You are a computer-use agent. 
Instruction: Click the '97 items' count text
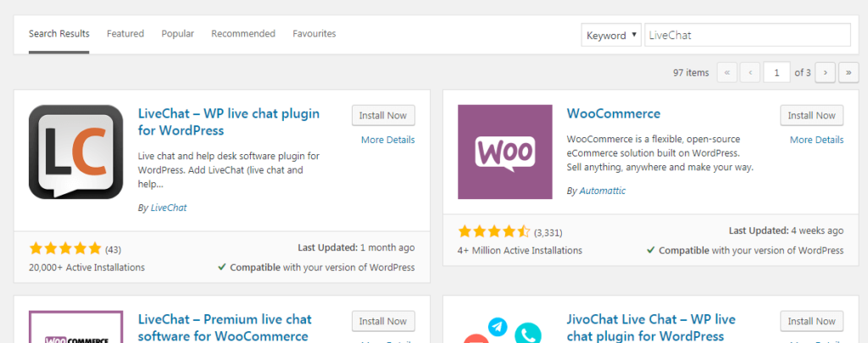coord(691,73)
